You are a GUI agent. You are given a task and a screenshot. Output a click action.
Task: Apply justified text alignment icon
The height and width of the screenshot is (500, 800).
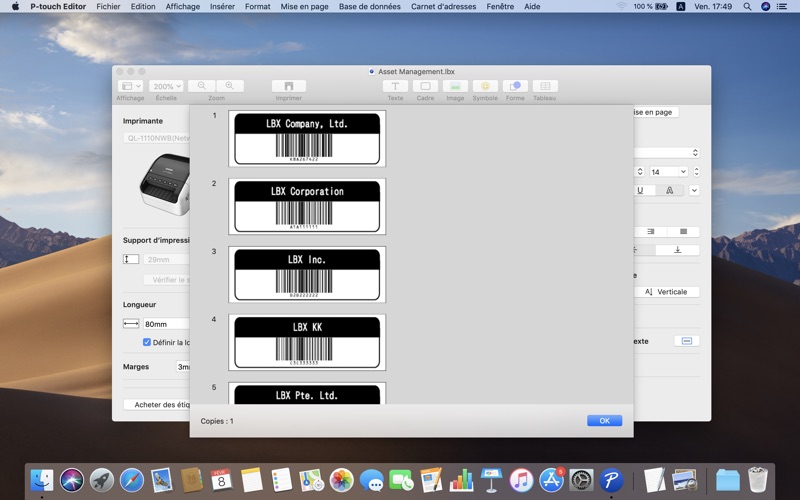click(683, 232)
